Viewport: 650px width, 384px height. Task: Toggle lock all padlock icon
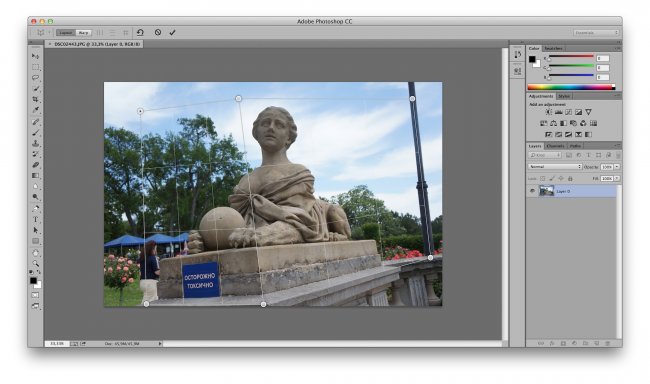tap(570, 178)
